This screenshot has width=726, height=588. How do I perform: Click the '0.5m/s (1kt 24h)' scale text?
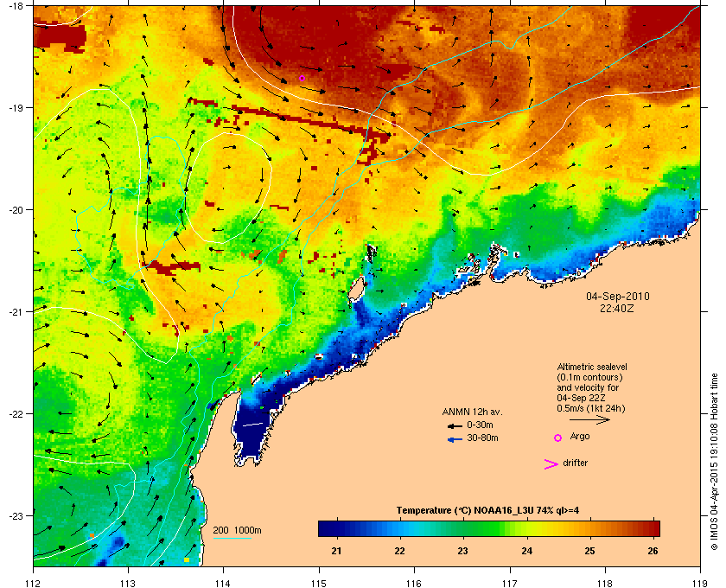tap(591, 409)
